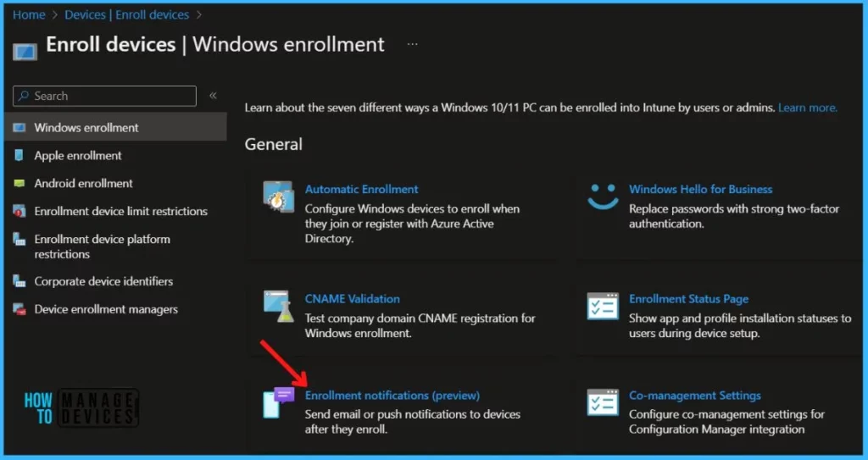Image resolution: width=868 pixels, height=460 pixels.
Task: Open the Co-management Settings link
Action: pyautogui.click(x=695, y=396)
